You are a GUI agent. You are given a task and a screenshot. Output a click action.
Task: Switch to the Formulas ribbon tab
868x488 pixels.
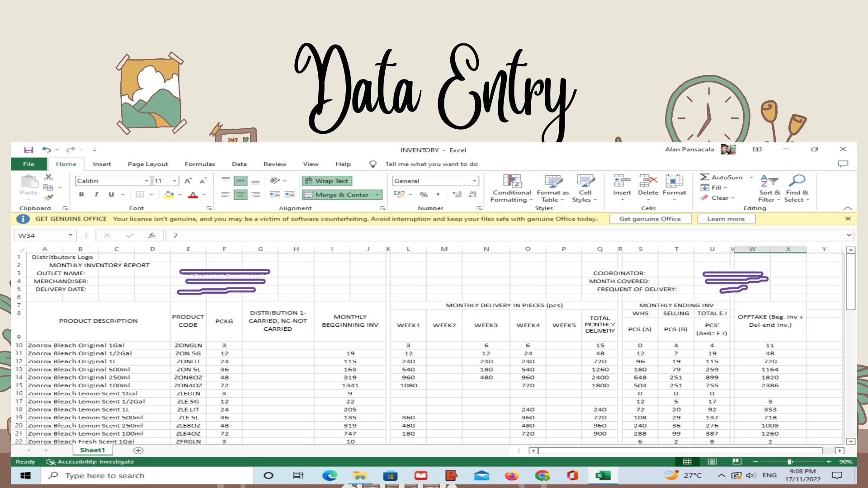[200, 164]
